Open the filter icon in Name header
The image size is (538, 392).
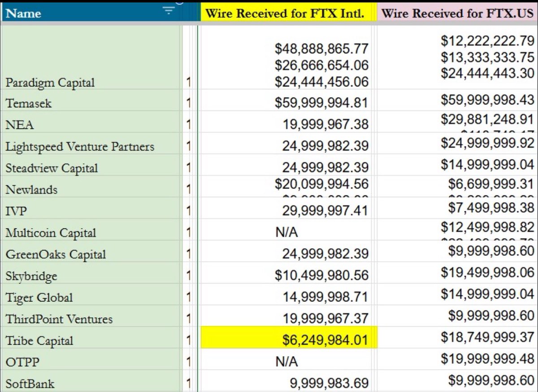click(169, 11)
